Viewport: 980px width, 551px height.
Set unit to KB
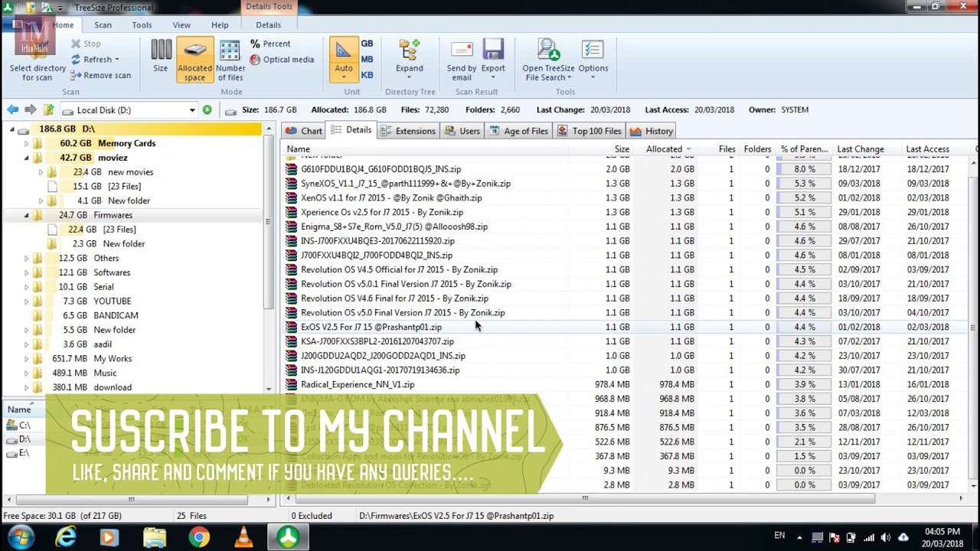(x=367, y=75)
